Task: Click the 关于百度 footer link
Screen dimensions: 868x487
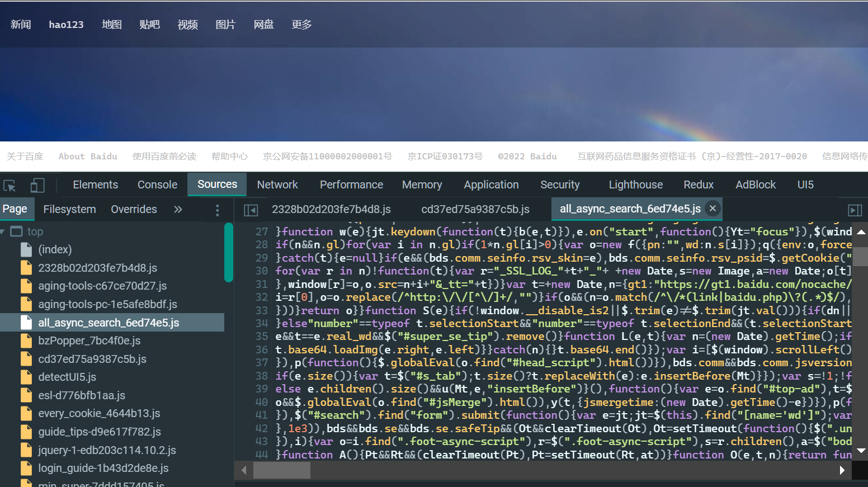Action: point(25,157)
